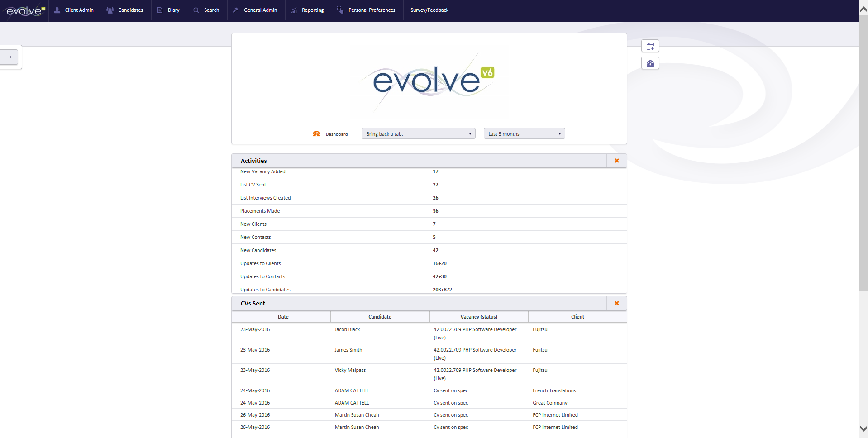Image resolution: width=868 pixels, height=438 pixels.
Task: Click the orange Dashboard speedometer icon
Action: 316,133
